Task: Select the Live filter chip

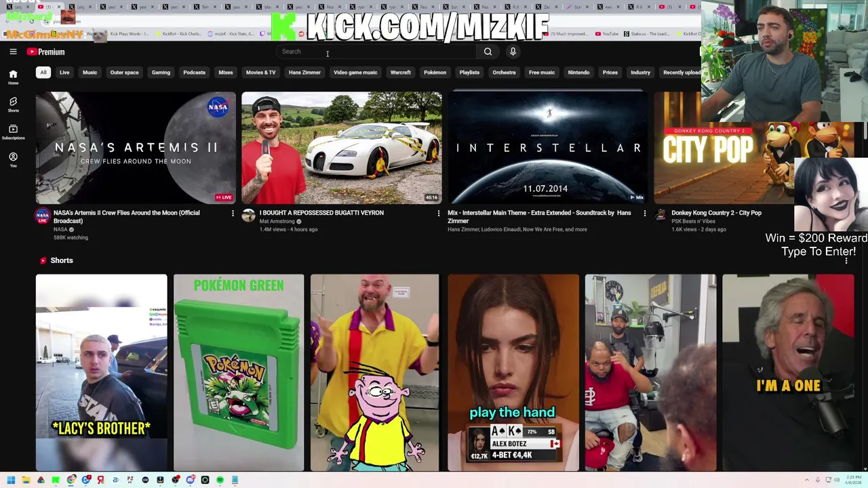Action: point(64,73)
